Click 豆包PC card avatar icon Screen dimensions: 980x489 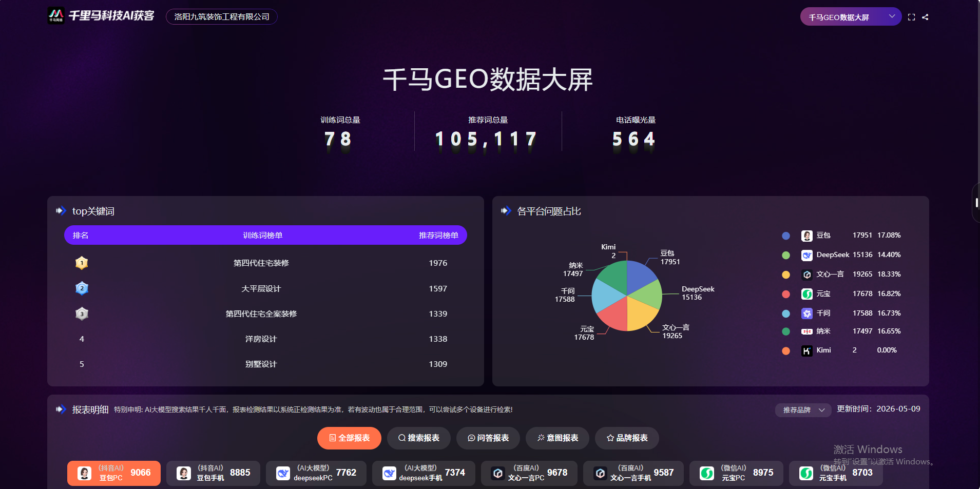(x=85, y=473)
